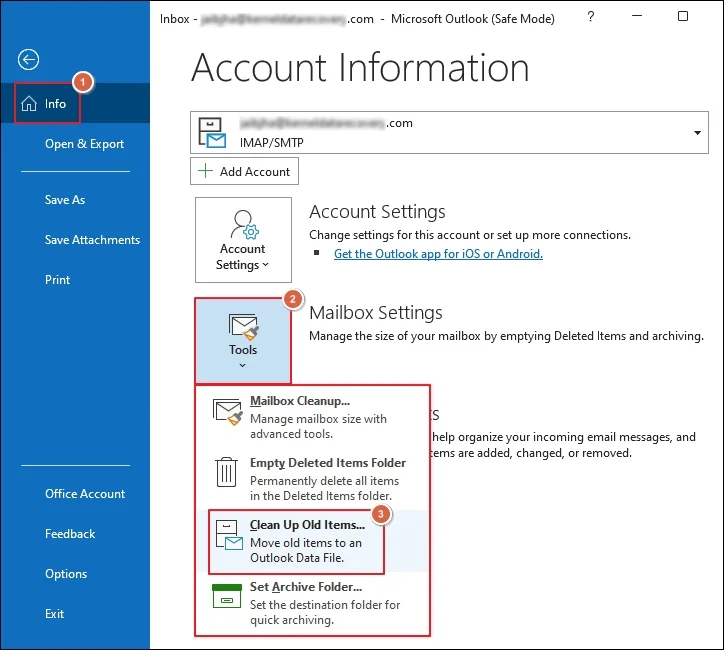The image size is (724, 650).
Task: Open Office Account page
Action: pos(85,494)
